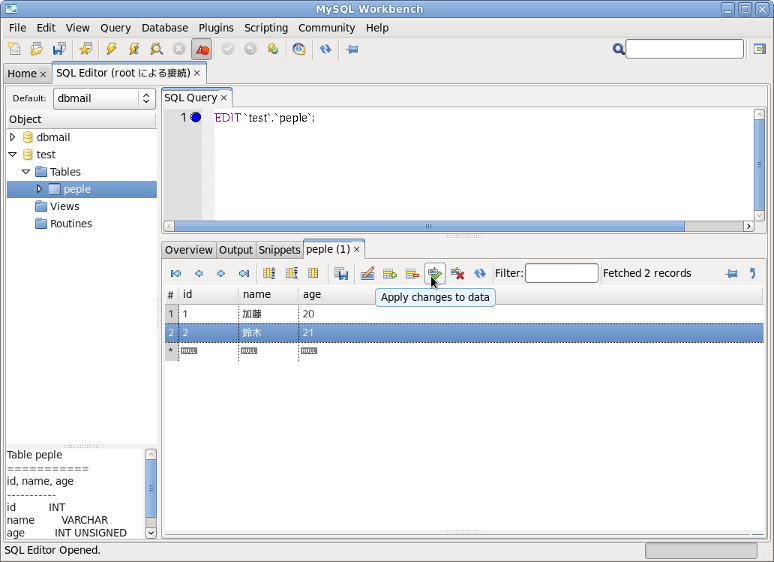Save snippet with the star icon
774x562 pixels.
pyautogui.click(x=85, y=49)
